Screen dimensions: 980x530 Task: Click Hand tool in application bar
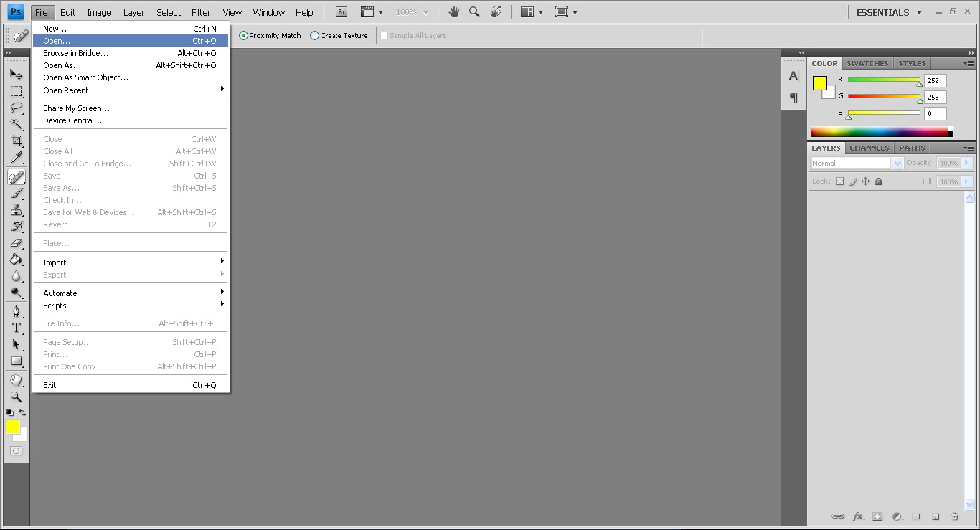tap(453, 12)
